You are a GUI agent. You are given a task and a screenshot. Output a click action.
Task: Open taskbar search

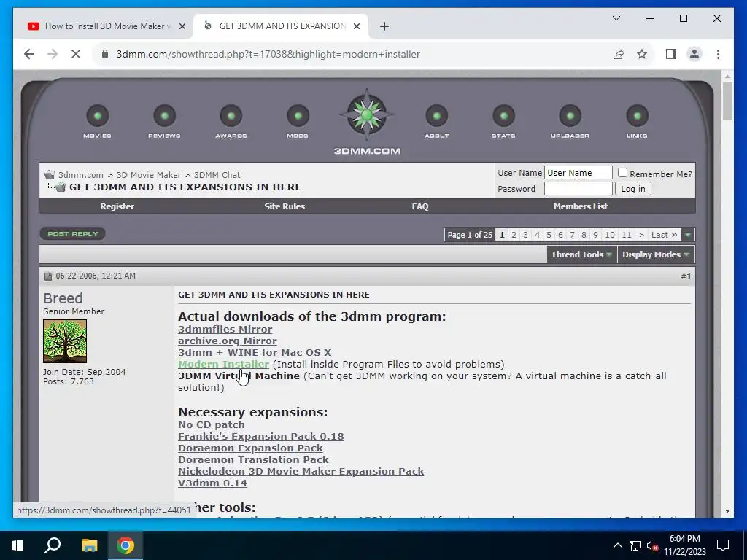pos(53,545)
